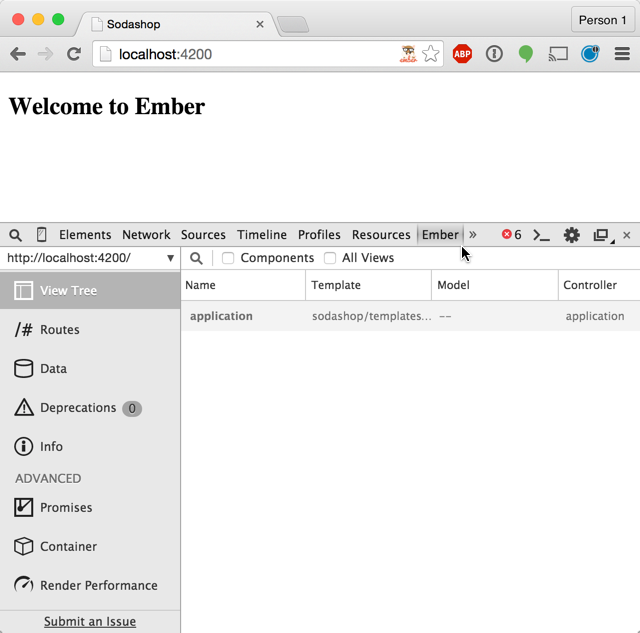Image resolution: width=640 pixels, height=633 pixels.
Task: Switch to the Profiles tab
Action: click(x=319, y=235)
